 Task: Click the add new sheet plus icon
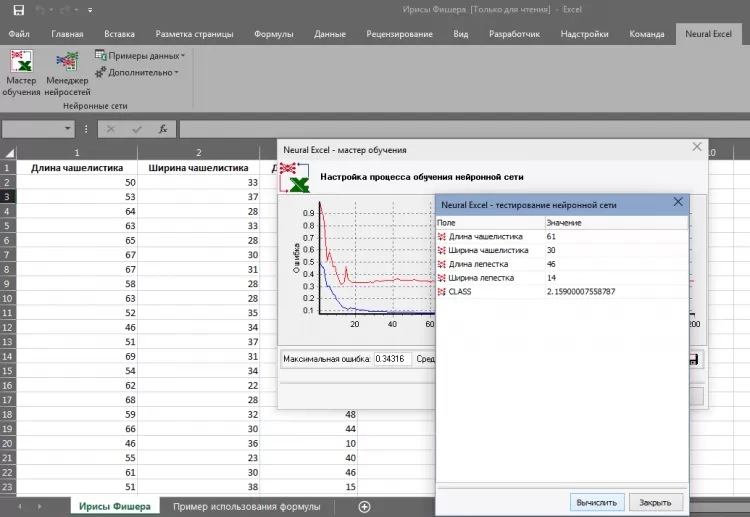pos(364,506)
